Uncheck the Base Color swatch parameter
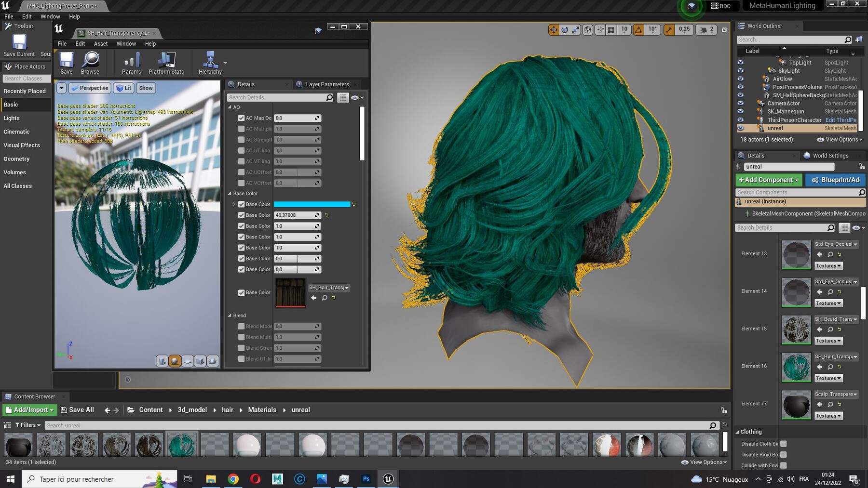The width and height of the screenshot is (868, 488). tap(242, 204)
